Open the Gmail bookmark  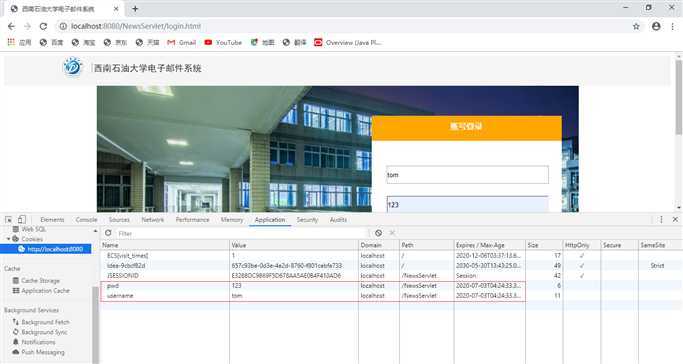pyautogui.click(x=181, y=42)
